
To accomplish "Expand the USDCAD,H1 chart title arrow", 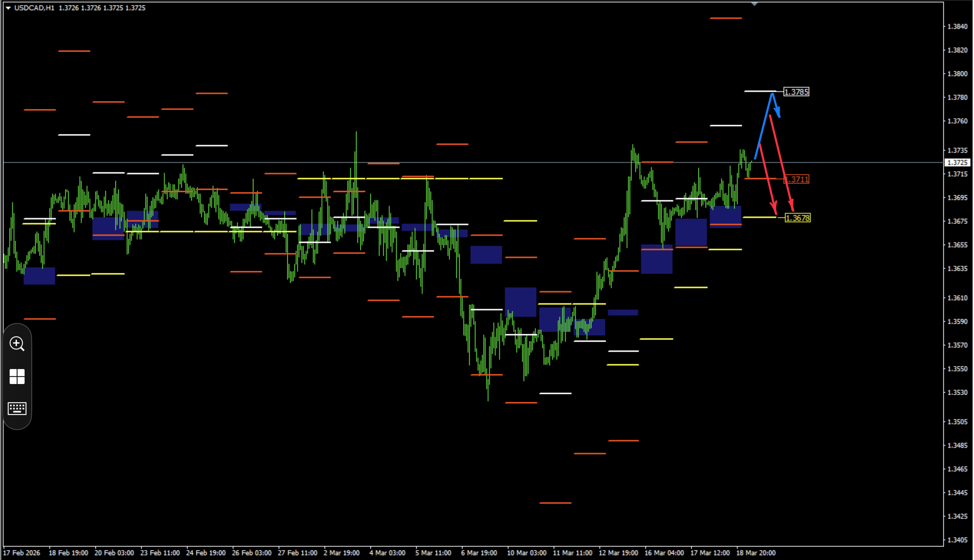I will [x=8, y=8].
